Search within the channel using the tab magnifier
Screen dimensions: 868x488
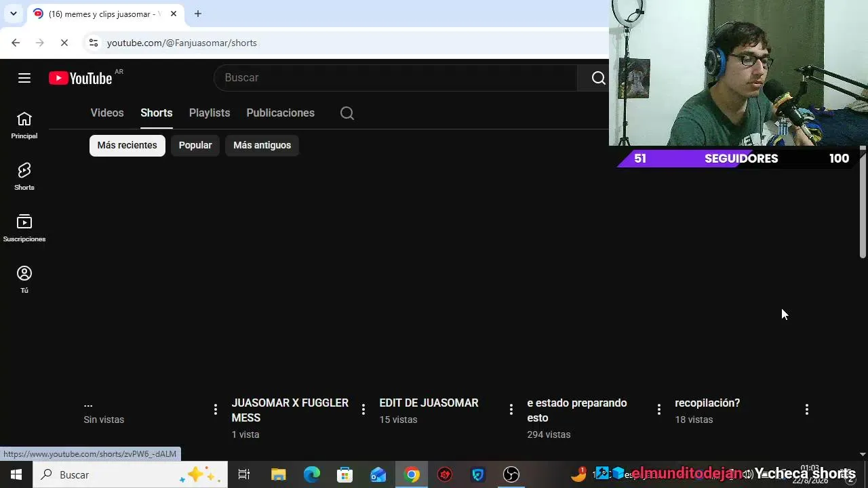coord(347,113)
